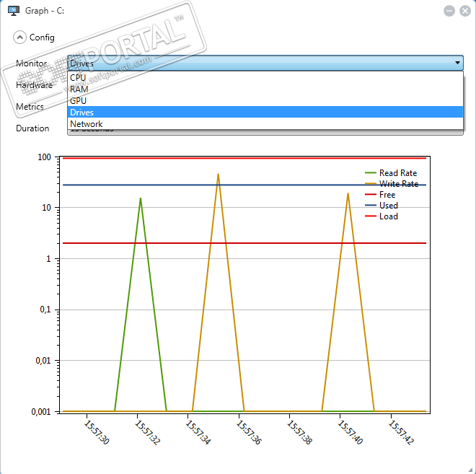Image resolution: width=476 pixels, height=474 pixels.
Task: Click the green Read Rate peak on graph
Action: [141, 199]
